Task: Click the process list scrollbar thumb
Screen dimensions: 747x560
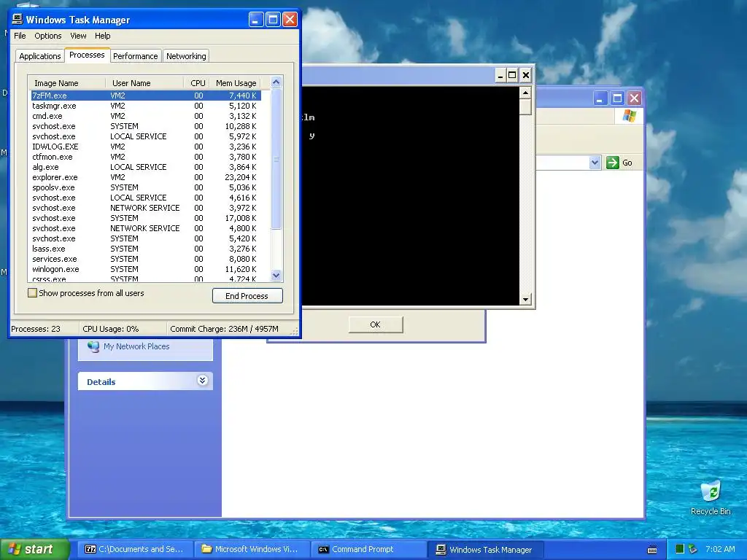Action: point(276,159)
